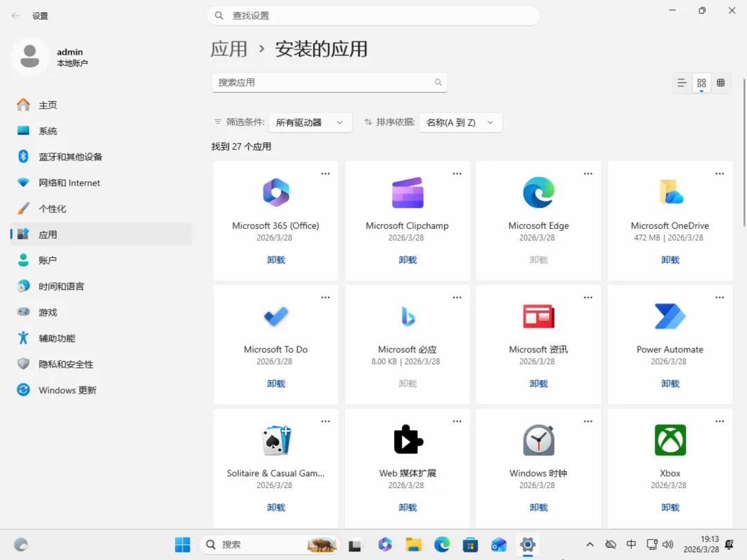The width and height of the screenshot is (747, 560).
Task: Open 排序依据 名称(A 到 Z) dropdown
Action: [460, 122]
